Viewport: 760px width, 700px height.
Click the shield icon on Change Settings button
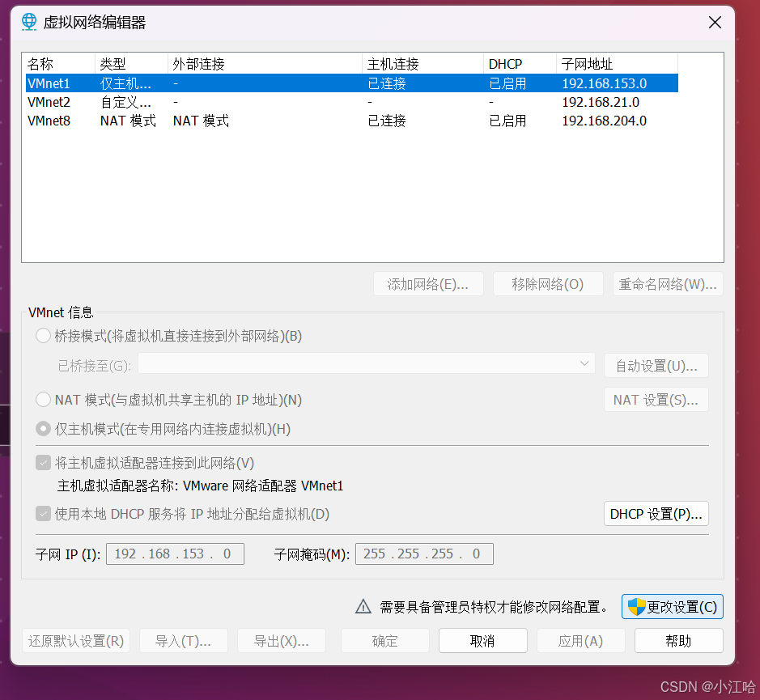tap(636, 606)
